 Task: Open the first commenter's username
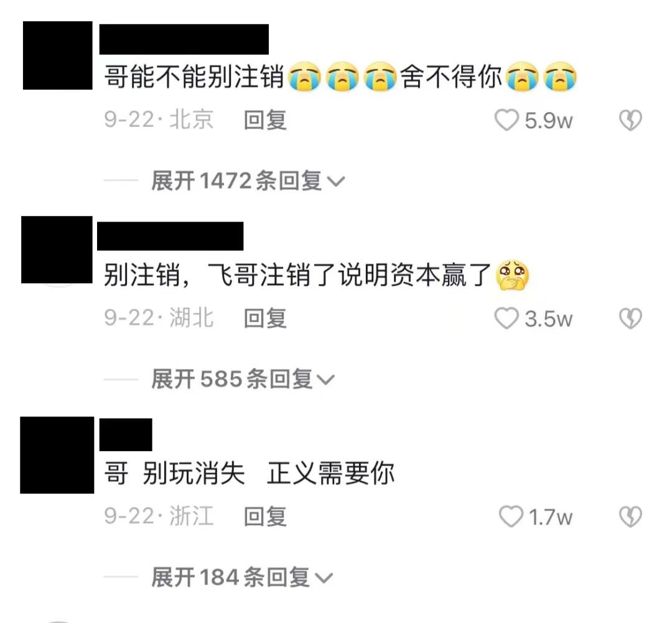tap(184, 39)
